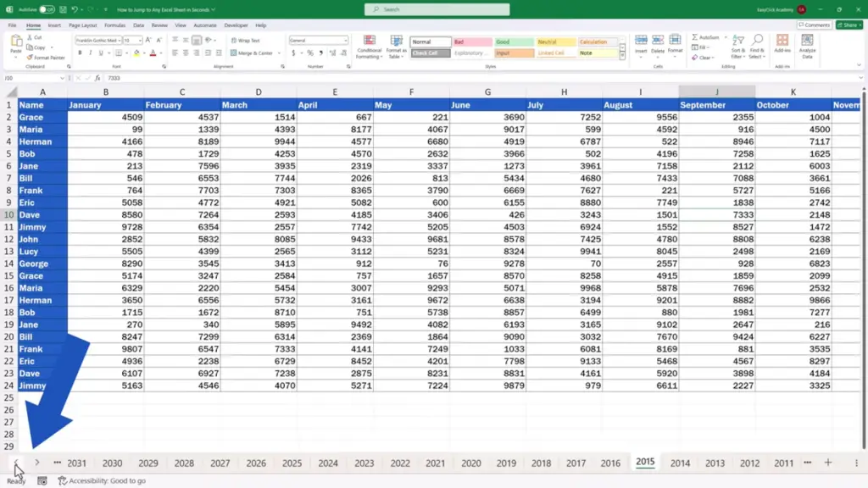This screenshot has height=488, width=868.
Task: Click the Cut scissors icon
Action: pyautogui.click(x=30, y=37)
